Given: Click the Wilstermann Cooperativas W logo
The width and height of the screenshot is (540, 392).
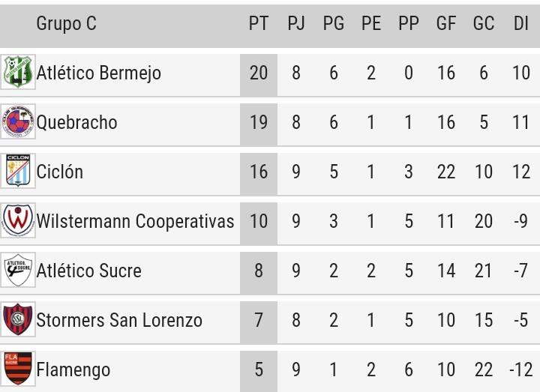Looking at the screenshot, I should 18,220.
